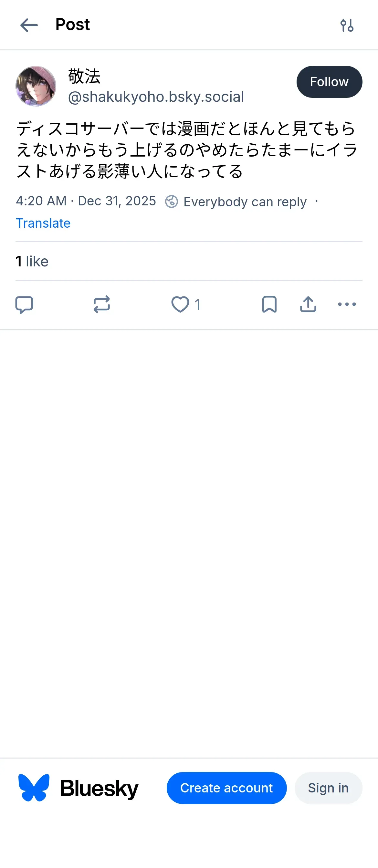This screenshot has height=868, width=378.
Task: Click the Create account button
Action: (x=226, y=788)
